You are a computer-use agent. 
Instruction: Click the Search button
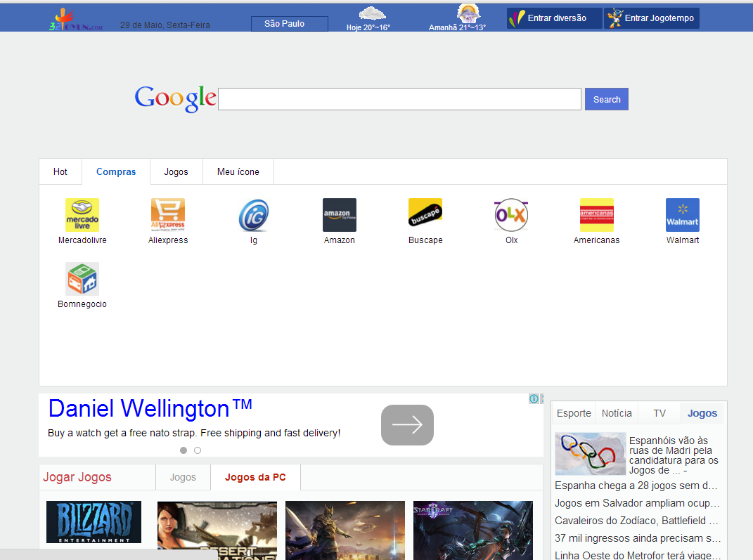click(607, 99)
